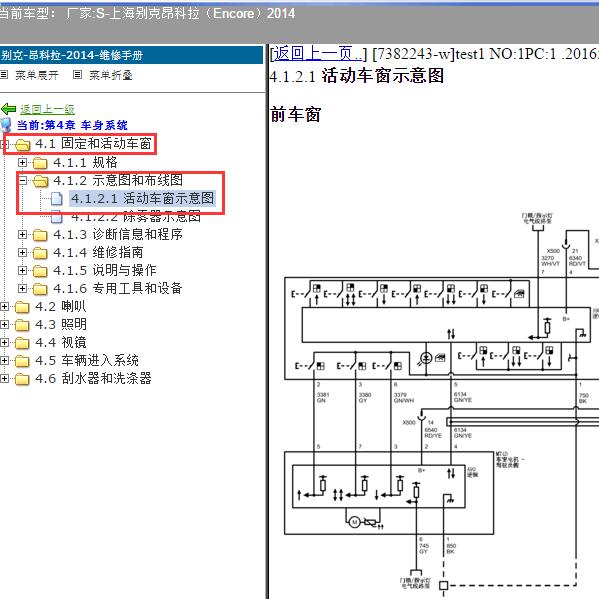Select 4.1.3 诊断信息和程序 tree item

(118, 234)
